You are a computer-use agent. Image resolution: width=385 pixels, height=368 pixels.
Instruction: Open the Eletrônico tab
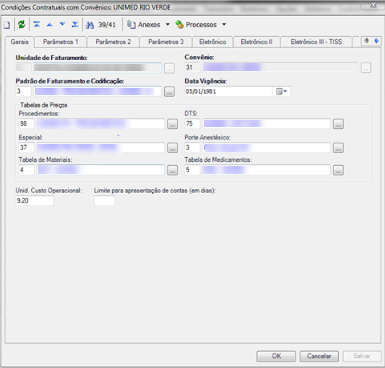[213, 42]
